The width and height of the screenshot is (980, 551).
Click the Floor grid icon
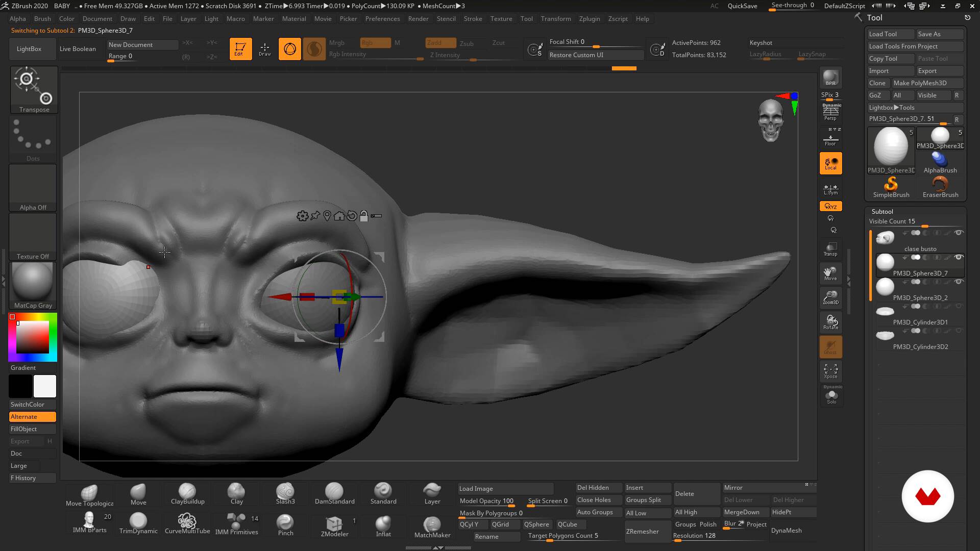click(830, 139)
